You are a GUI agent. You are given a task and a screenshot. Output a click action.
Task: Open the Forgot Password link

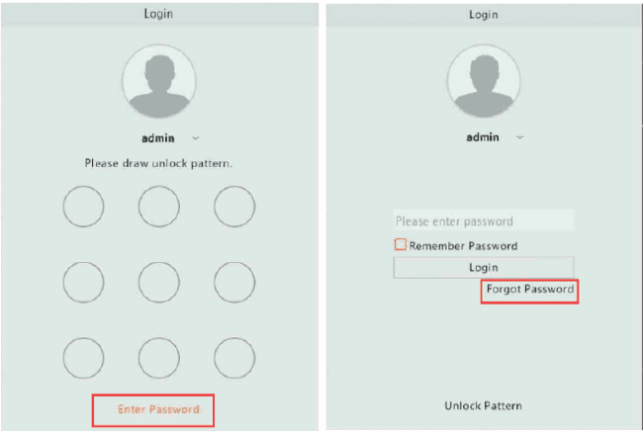tap(529, 289)
